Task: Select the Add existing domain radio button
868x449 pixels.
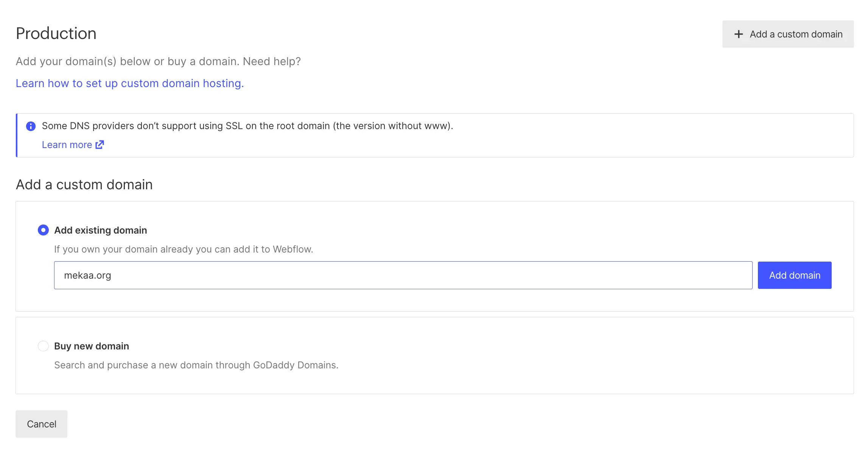Action: pos(44,230)
